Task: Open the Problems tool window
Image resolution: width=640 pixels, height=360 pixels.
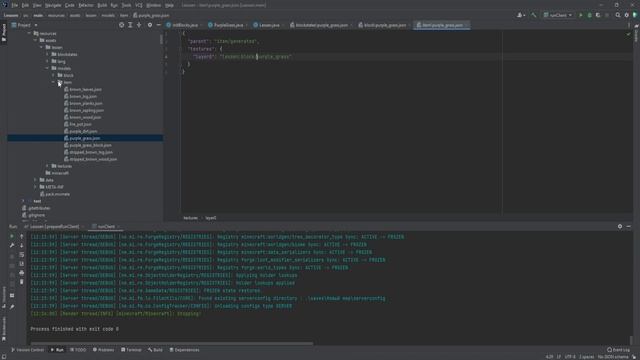Action: [104, 350]
